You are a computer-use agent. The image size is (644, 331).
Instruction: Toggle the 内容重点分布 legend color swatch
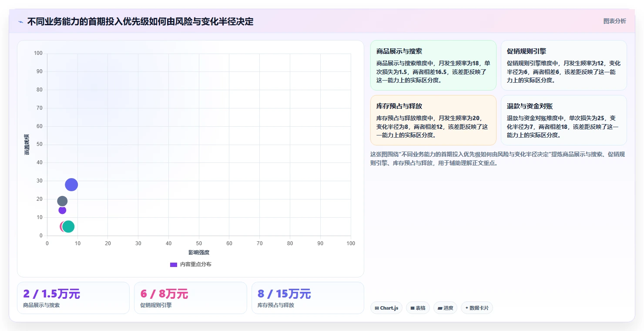click(173, 264)
